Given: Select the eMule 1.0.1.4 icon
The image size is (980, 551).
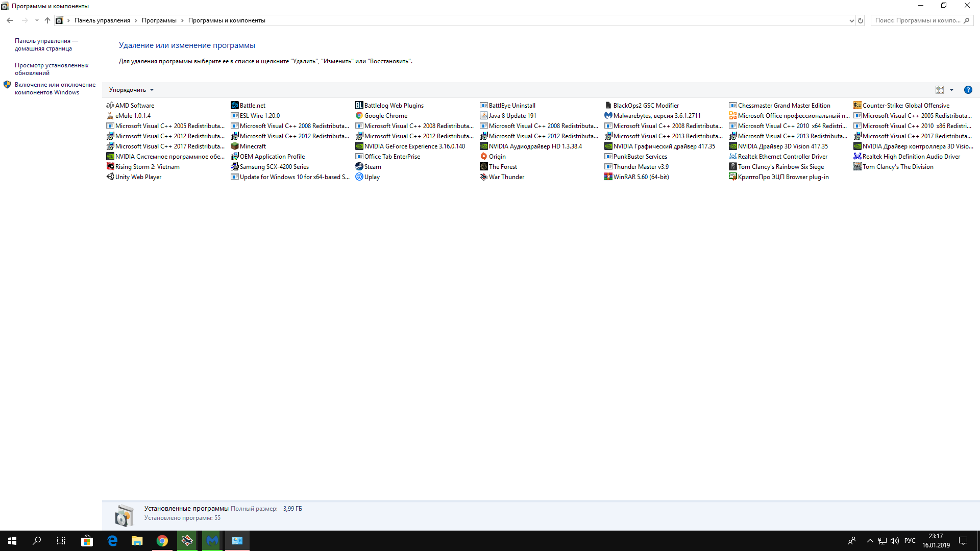Looking at the screenshot, I should tap(110, 116).
